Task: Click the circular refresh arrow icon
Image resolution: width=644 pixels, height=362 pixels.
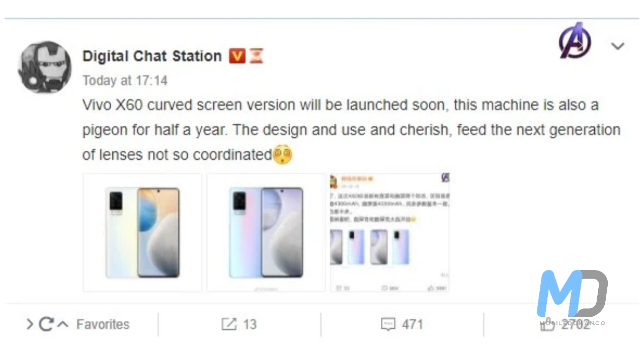Action: pyautogui.click(x=46, y=324)
